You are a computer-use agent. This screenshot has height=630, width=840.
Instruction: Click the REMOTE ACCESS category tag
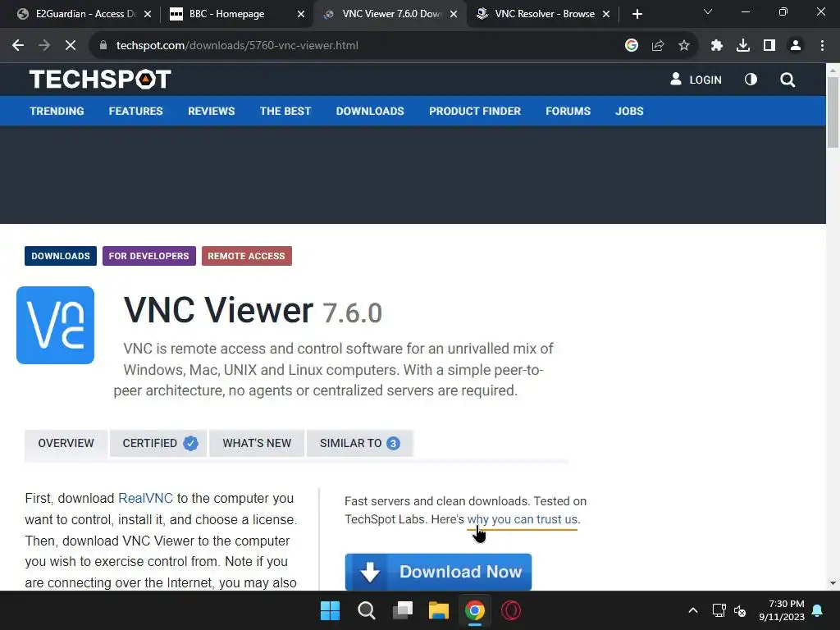point(246,256)
